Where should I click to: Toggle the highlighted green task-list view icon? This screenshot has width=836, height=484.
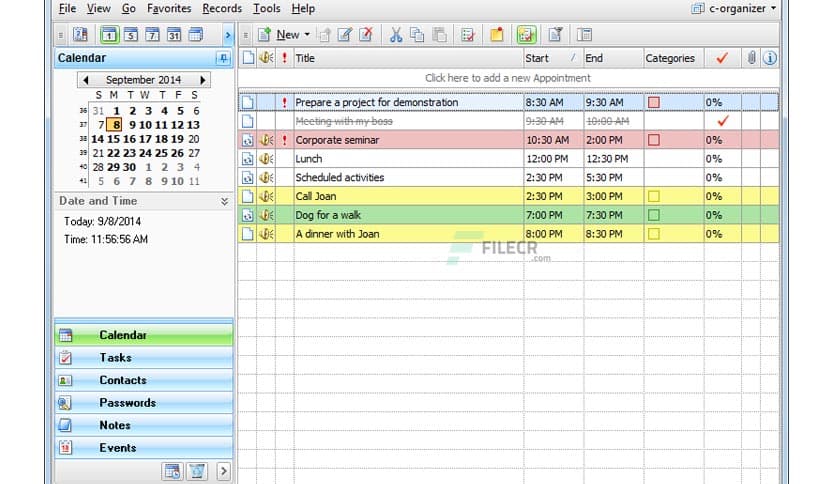(526, 35)
